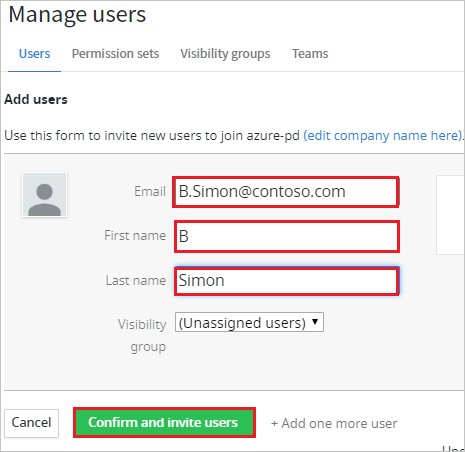Image resolution: width=465 pixels, height=452 pixels.
Task: Click Confirm and invite users button
Action: coord(164,422)
